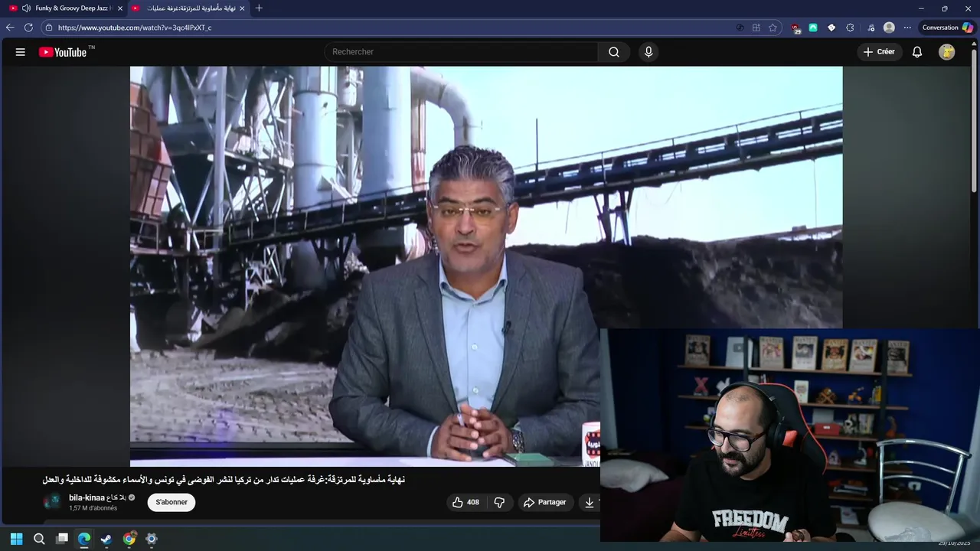Close the Funky & Groovy Deep Jazz tab
The image size is (980, 551).
tap(120, 8)
